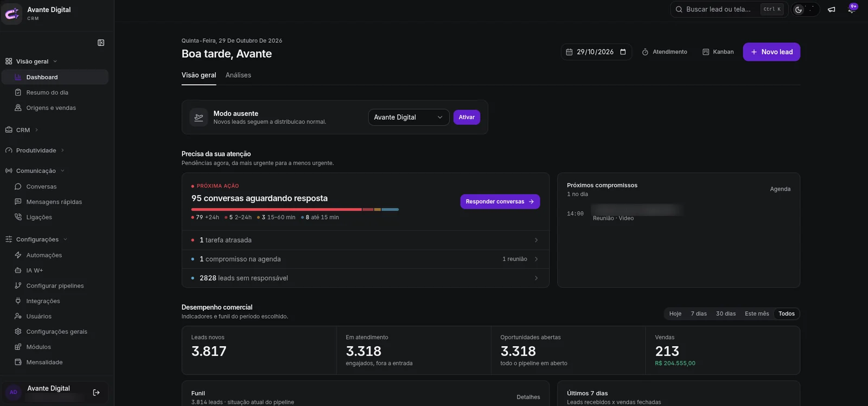This screenshot has height=406, width=868.
Task: Open Integrações page
Action: click(x=55, y=301)
